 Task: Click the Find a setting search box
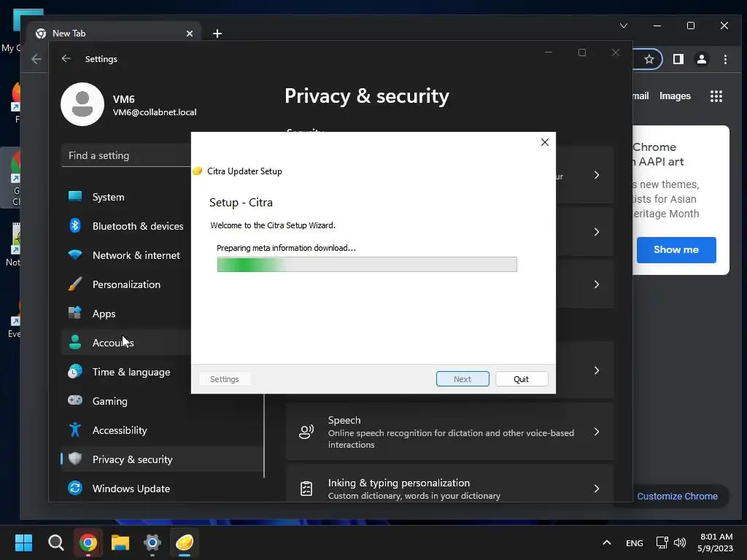[x=126, y=156]
